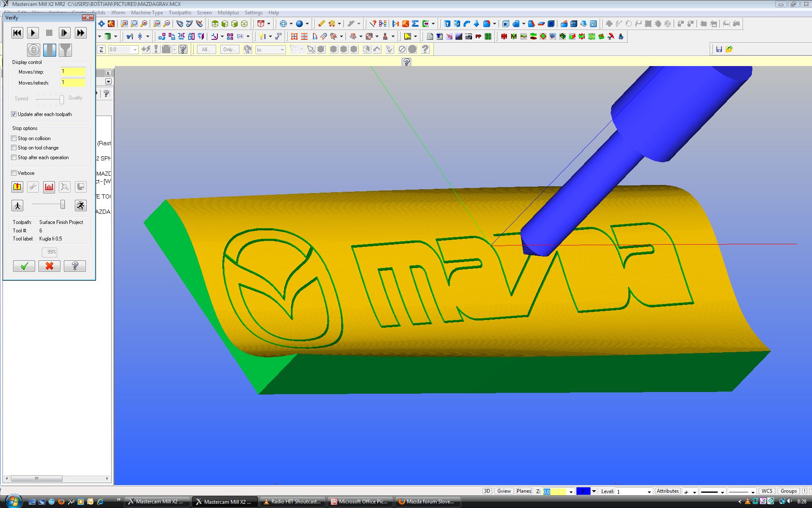Click the Only... selection button
Viewport: 812px width, 508px height.
click(x=230, y=50)
